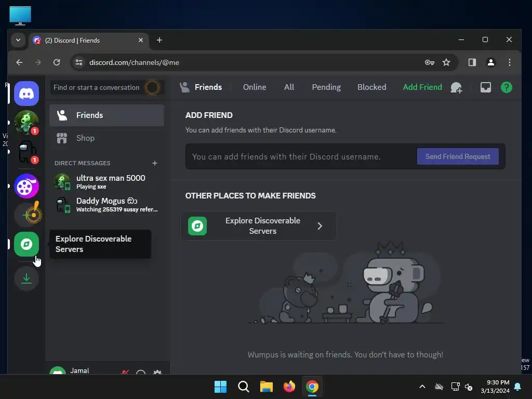
Task: Open the saved passwords key icon
Action: [430, 62]
